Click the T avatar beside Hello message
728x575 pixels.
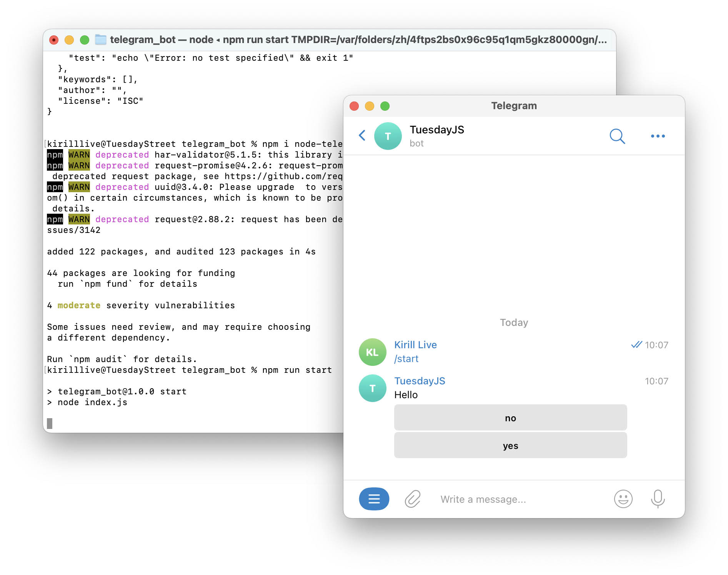tap(372, 388)
